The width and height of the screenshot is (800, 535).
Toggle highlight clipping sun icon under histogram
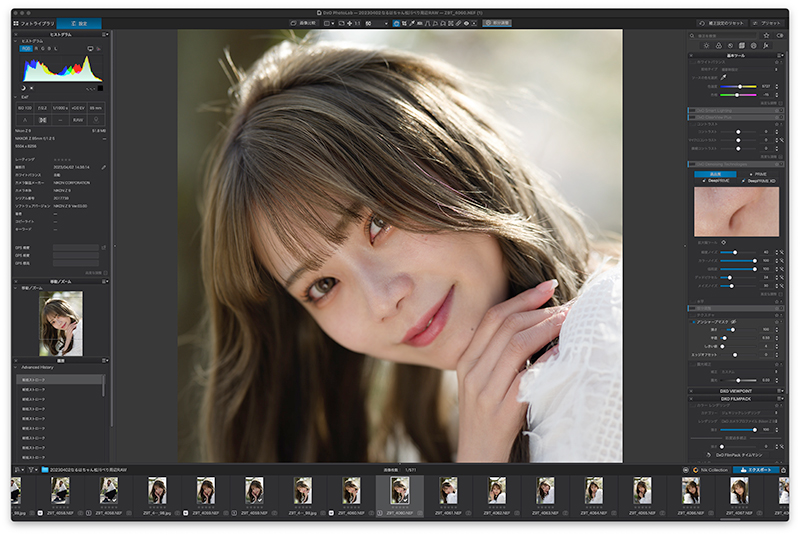pyautogui.click(x=32, y=88)
